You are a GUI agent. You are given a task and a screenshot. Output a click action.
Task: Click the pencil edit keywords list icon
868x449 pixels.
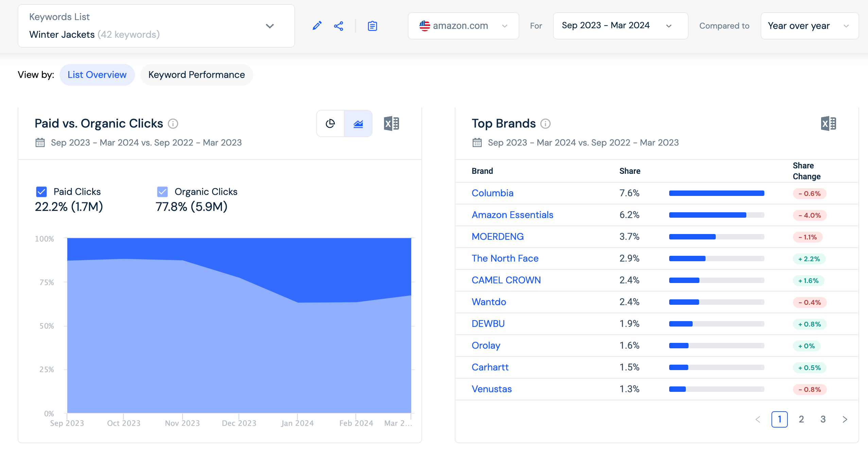coord(317,26)
